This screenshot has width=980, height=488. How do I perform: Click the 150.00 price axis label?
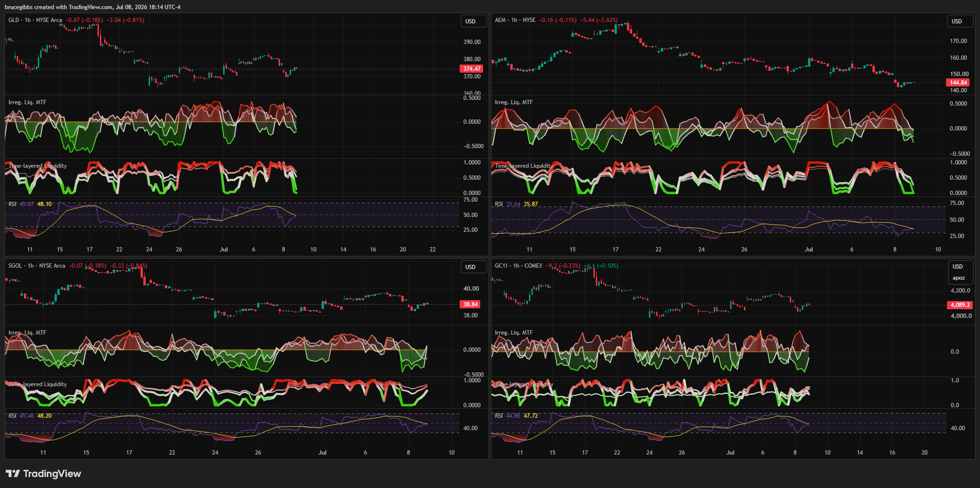(958, 74)
